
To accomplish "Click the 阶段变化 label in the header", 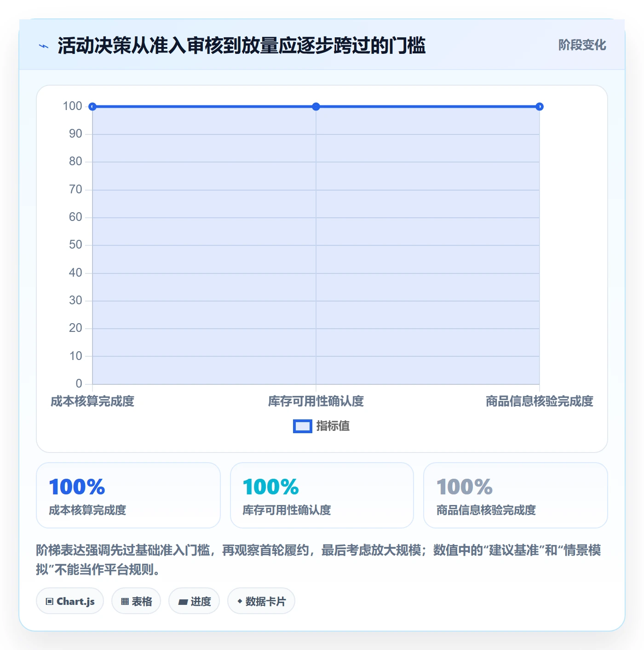I will 582,45.
